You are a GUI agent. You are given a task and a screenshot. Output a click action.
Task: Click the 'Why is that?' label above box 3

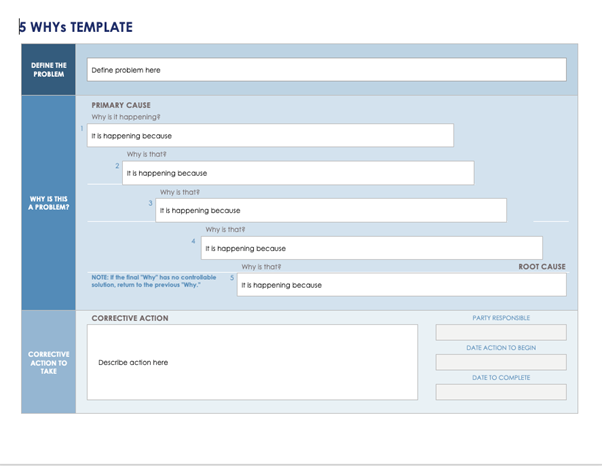point(180,192)
